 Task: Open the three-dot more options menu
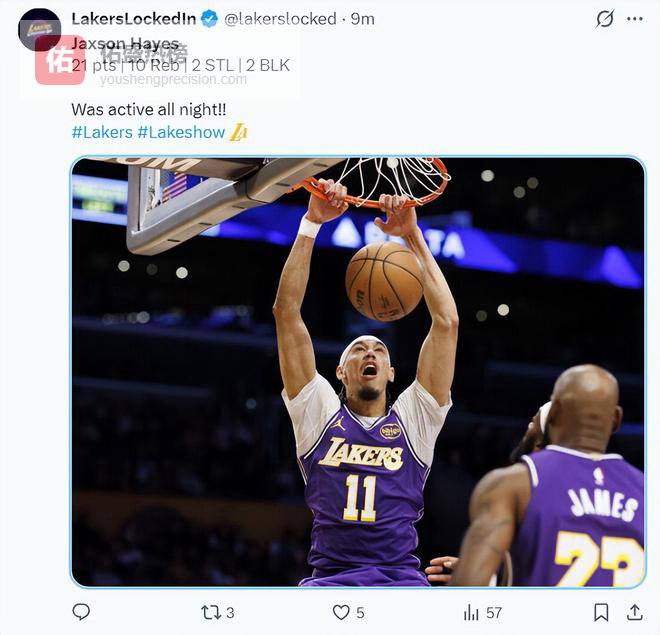point(635,19)
